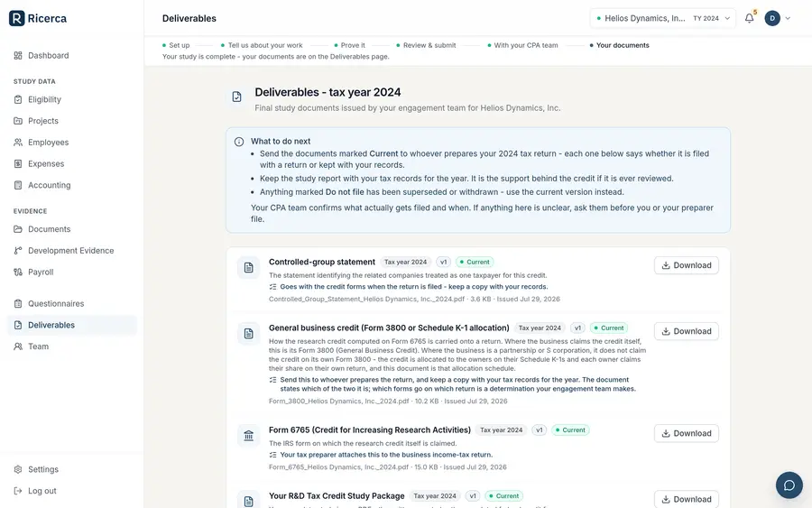This screenshot has height=508, width=812.
Task: Click the Settings gear icon
Action: click(18, 469)
